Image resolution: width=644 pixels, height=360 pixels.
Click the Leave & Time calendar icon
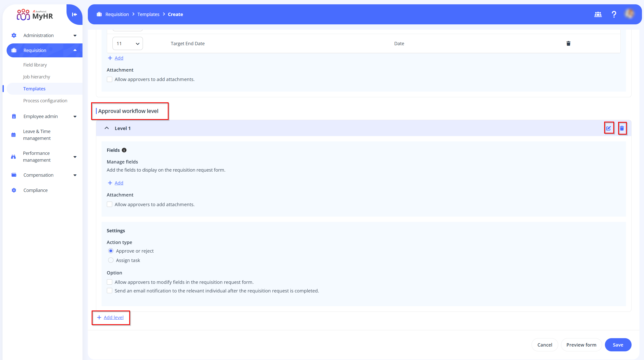click(x=13, y=135)
